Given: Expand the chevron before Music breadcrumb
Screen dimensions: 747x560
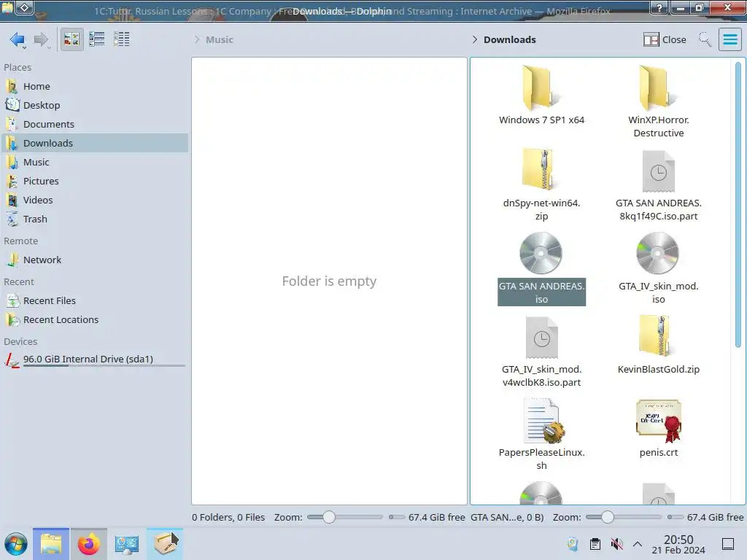Looking at the screenshot, I should pos(197,39).
